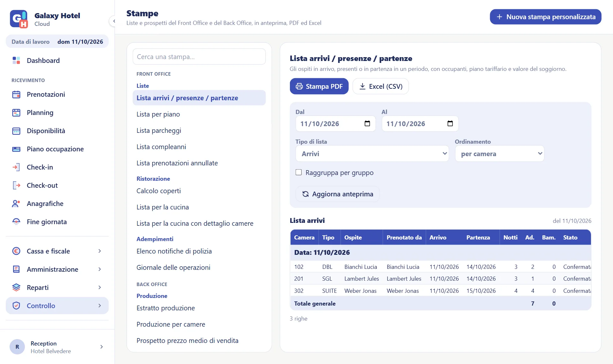Click the Data di lavoro date pill
This screenshot has width=613, height=364.
pyautogui.click(x=57, y=42)
